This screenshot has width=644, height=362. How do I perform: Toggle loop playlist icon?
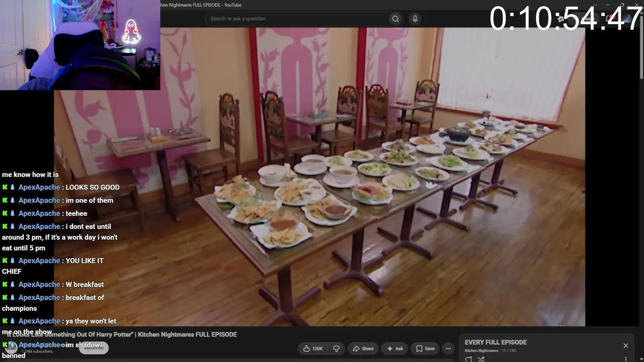pyautogui.click(x=468, y=359)
